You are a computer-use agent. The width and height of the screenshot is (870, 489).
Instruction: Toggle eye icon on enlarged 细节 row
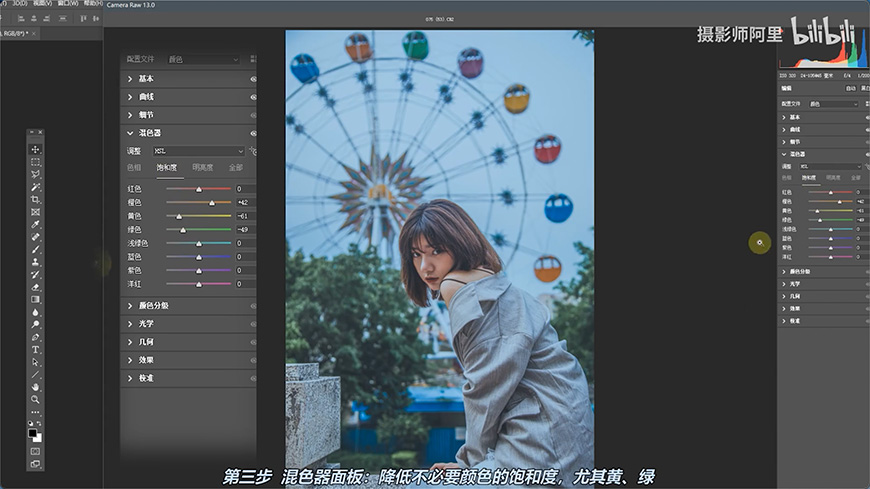253,115
